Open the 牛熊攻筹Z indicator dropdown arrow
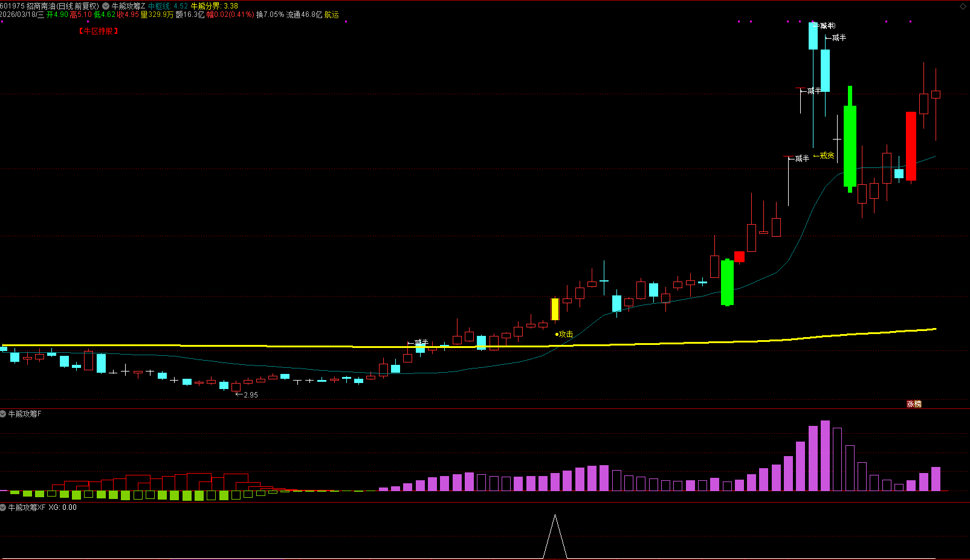 click(106, 6)
